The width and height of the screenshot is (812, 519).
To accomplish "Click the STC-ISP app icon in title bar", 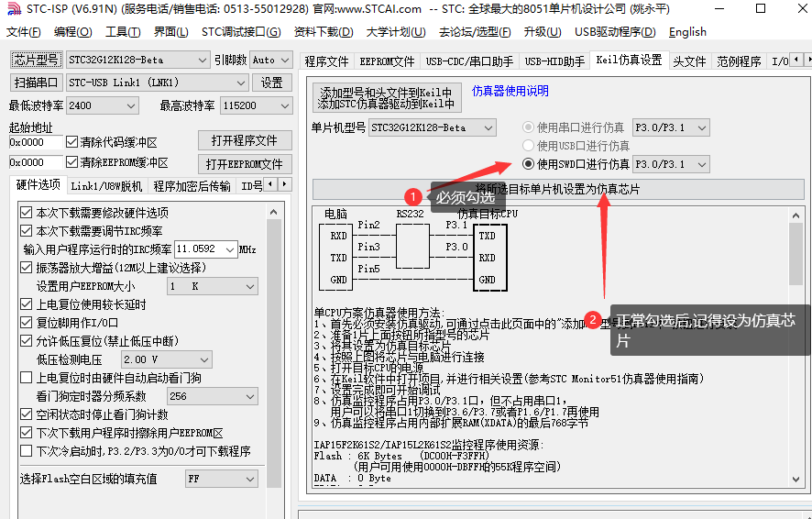I will 13,9.
